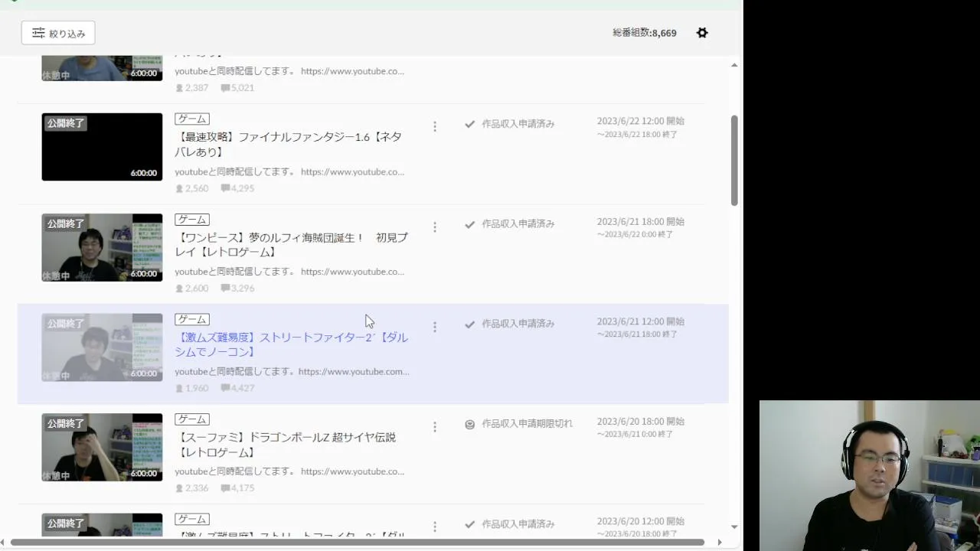Click viewer count icon showing 2,600
The height and width of the screenshot is (551, 980).
coord(179,289)
